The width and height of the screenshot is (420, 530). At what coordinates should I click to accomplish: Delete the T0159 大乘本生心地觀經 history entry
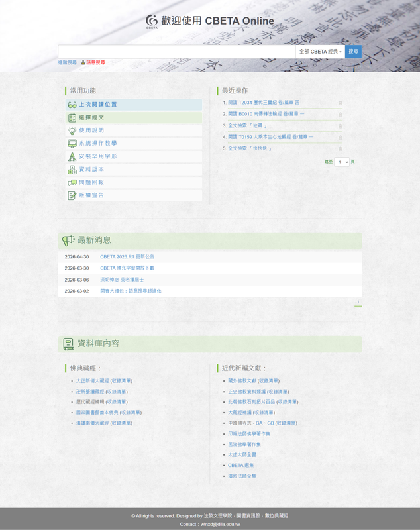[x=341, y=137]
